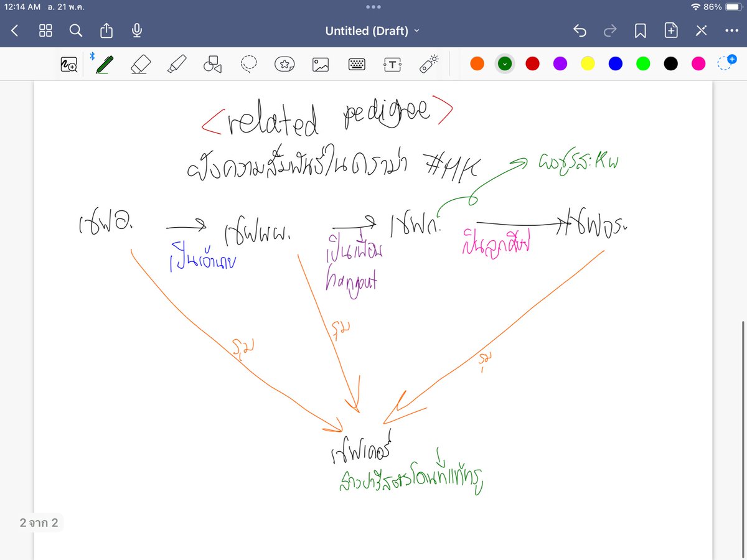
Task: Pick the purple pen color
Action: point(560,63)
